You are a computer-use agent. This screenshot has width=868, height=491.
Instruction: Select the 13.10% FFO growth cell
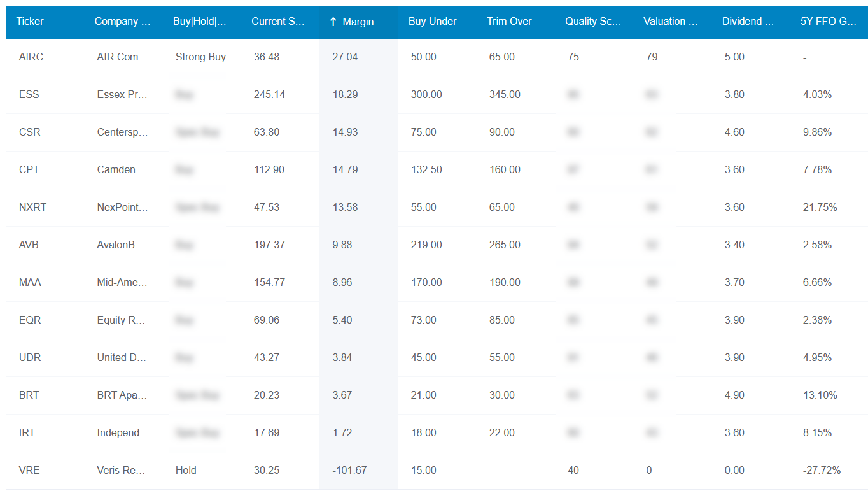tap(820, 395)
